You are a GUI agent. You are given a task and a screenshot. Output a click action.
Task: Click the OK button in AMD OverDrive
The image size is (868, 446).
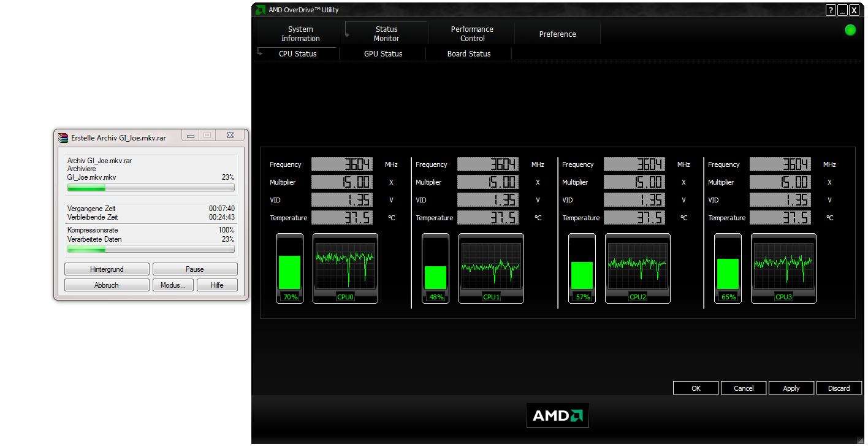[x=696, y=388]
